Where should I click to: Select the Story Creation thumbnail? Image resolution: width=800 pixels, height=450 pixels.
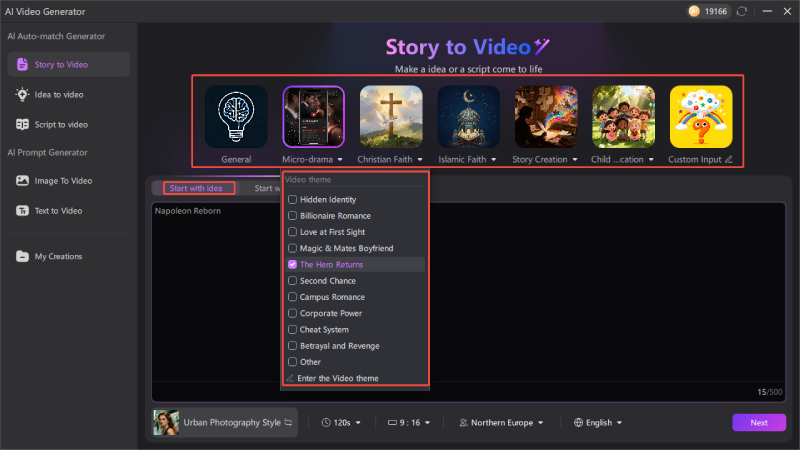coord(546,116)
